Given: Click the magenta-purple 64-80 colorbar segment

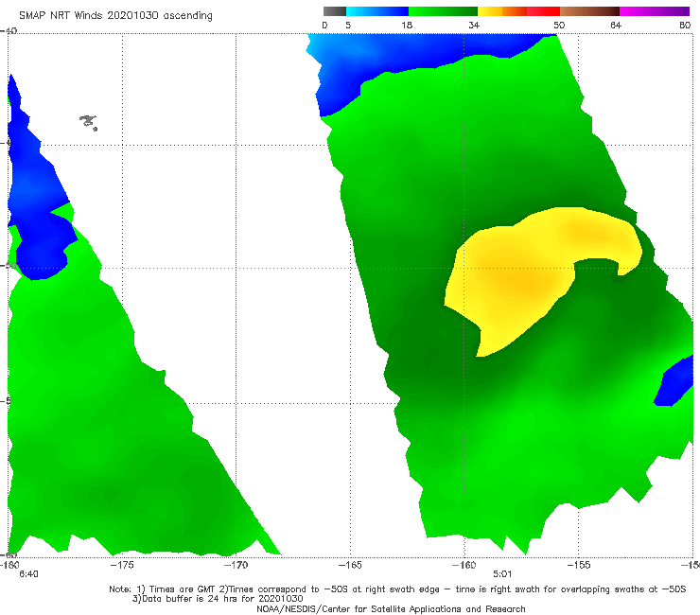Looking at the screenshot, I should pos(655,11).
